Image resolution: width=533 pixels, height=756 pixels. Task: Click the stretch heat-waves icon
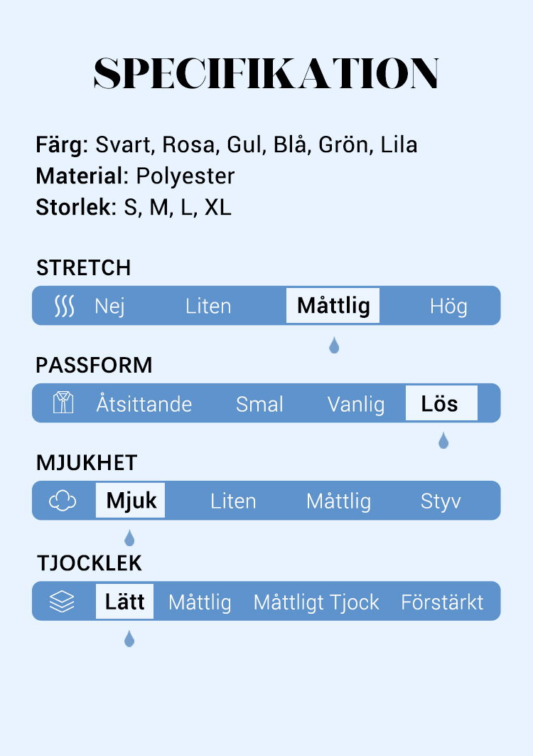pyautogui.click(x=64, y=307)
